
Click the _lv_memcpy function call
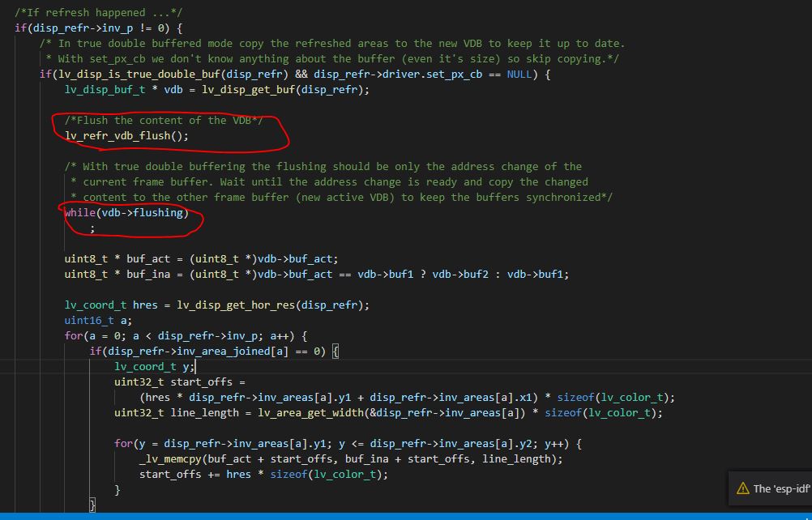169,458
